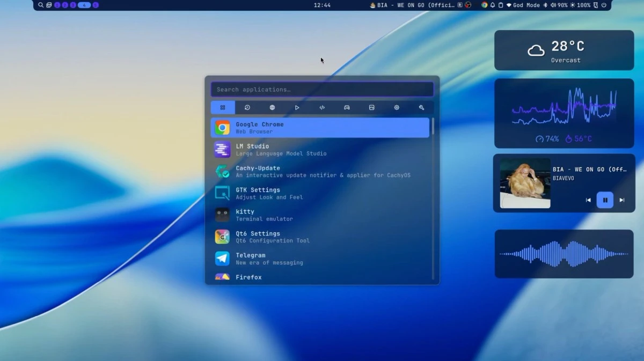
Task: Click the audio visualizer waveform widget
Action: pyautogui.click(x=564, y=254)
